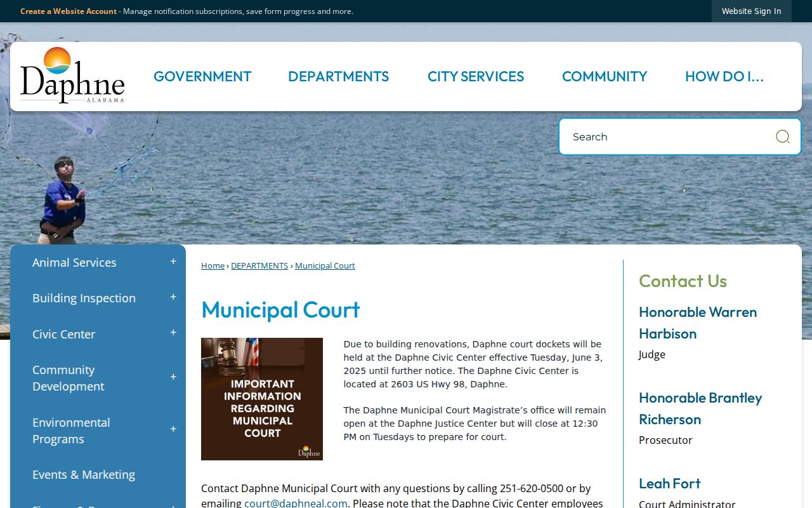Open Honorable Brantley Richerson contact link
The height and width of the screenshot is (508, 812).
click(700, 408)
